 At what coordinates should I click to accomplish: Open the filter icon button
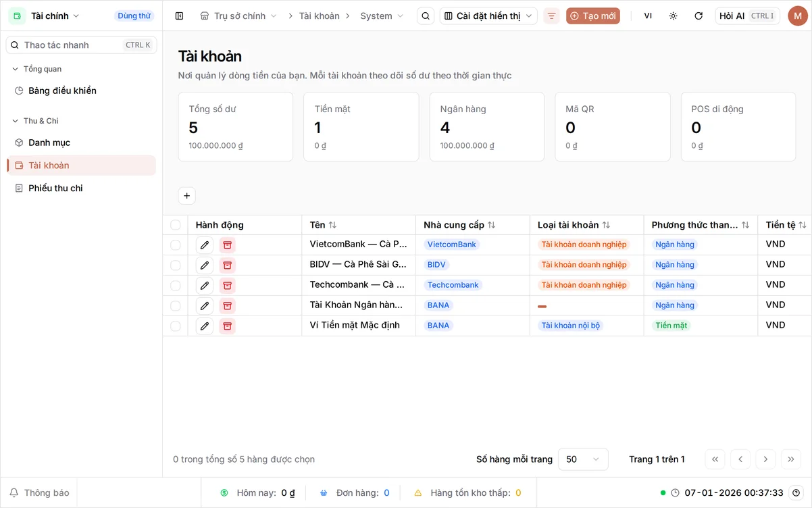click(x=552, y=16)
